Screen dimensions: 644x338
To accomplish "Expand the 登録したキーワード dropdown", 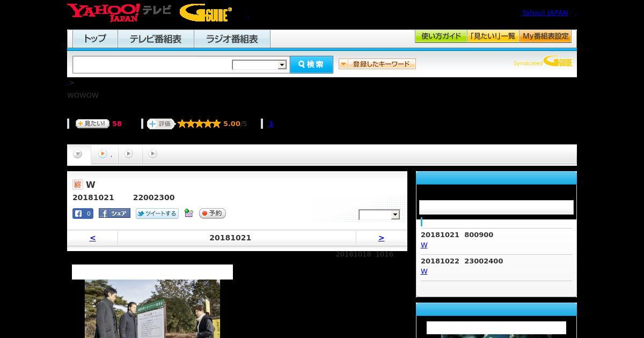I will tap(377, 64).
